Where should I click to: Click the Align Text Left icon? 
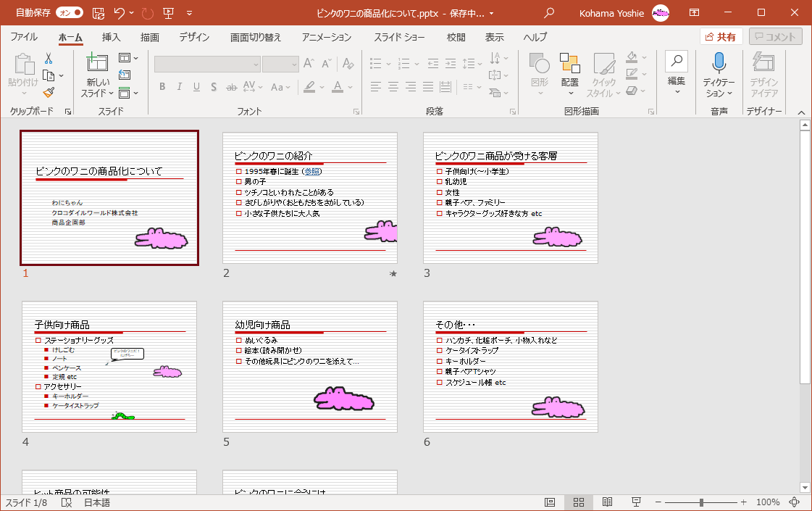(376, 87)
